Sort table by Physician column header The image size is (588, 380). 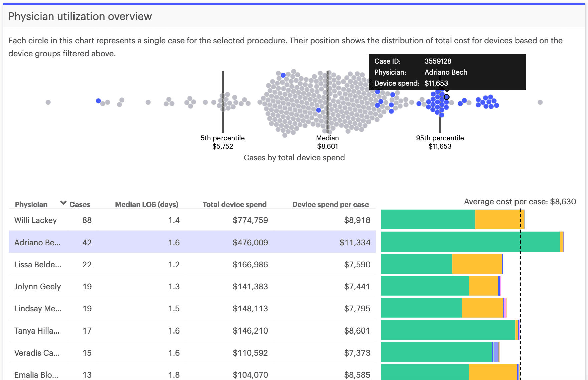[31, 204]
